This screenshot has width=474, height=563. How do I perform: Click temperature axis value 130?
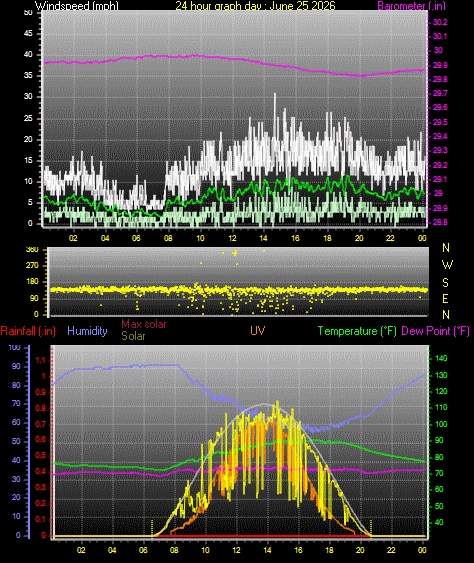click(441, 375)
